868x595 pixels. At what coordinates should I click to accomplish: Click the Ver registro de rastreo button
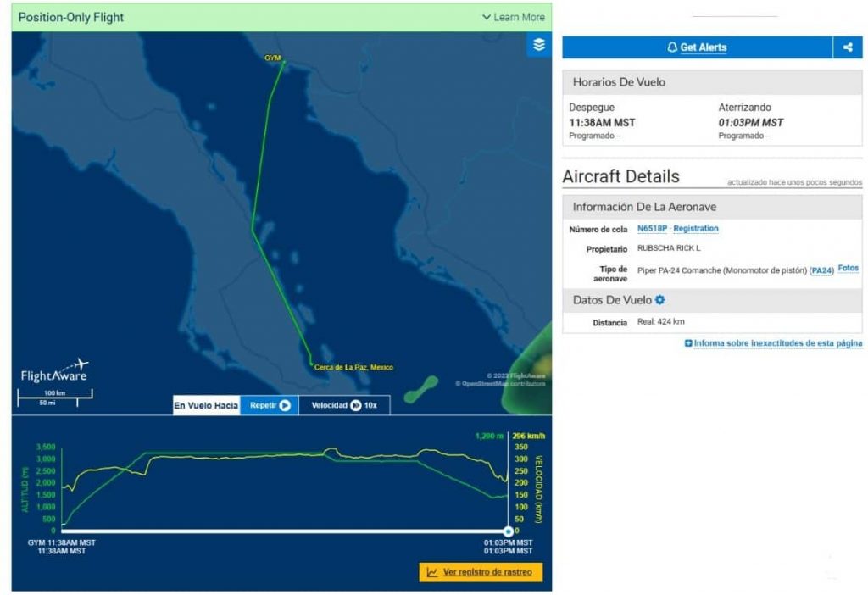coord(481,572)
